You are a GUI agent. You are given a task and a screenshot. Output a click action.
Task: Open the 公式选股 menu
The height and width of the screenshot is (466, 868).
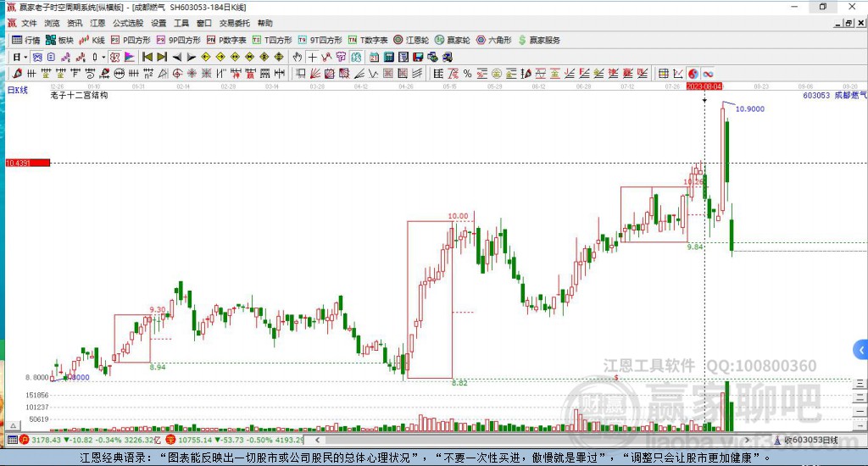[x=128, y=23]
